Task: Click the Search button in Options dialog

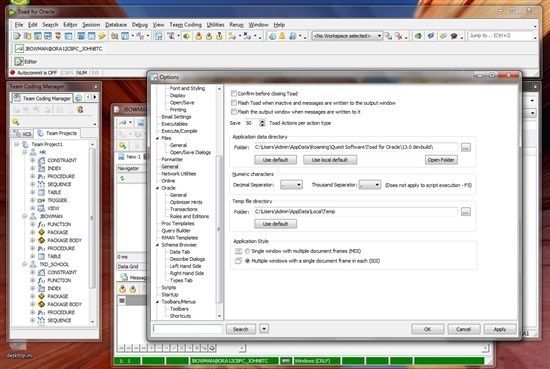Action: (241, 329)
